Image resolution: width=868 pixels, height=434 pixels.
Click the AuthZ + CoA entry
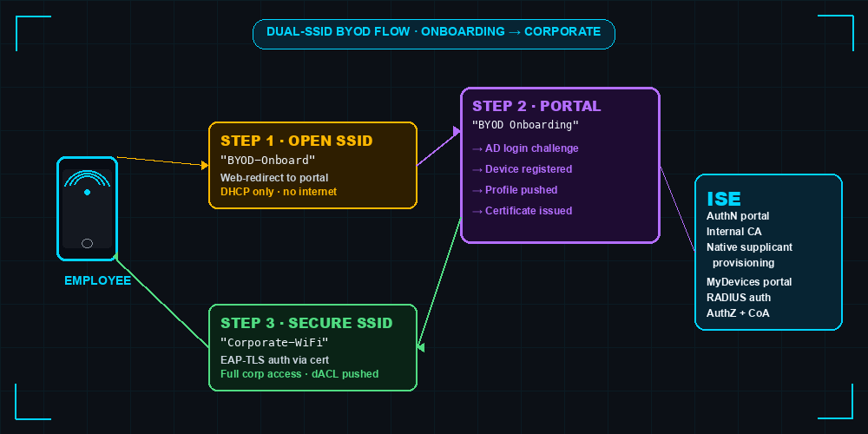coord(738,312)
